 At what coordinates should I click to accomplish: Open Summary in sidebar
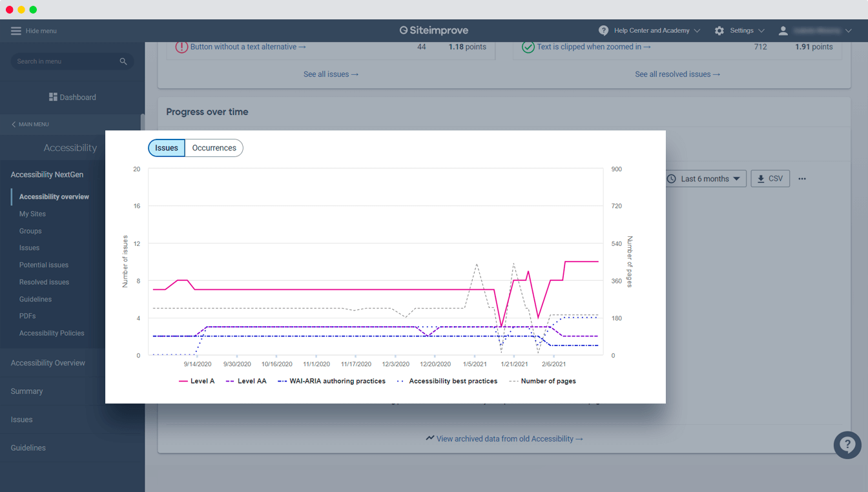26,391
